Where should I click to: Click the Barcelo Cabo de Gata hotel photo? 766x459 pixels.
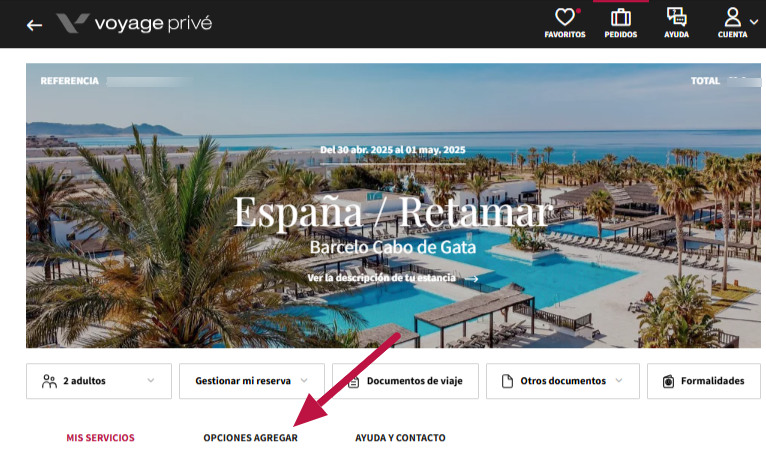pyautogui.click(x=393, y=206)
